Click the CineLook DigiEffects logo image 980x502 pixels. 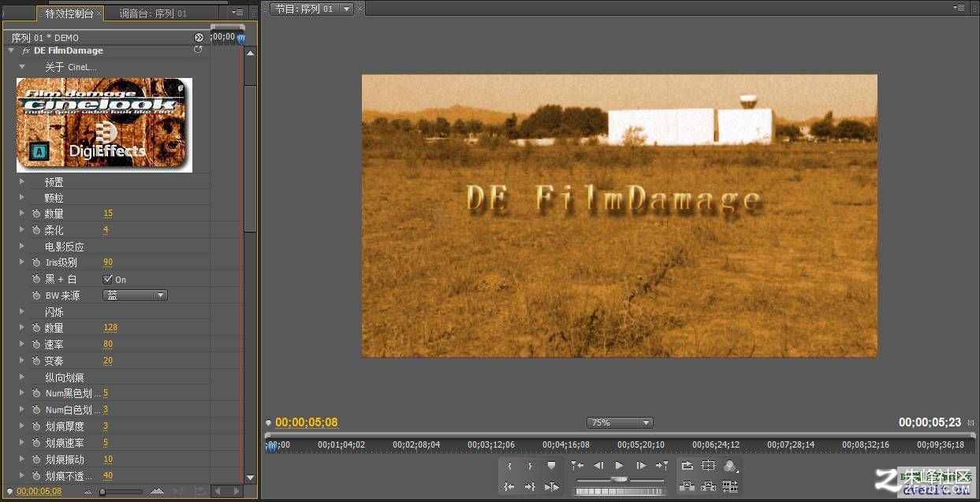104,125
